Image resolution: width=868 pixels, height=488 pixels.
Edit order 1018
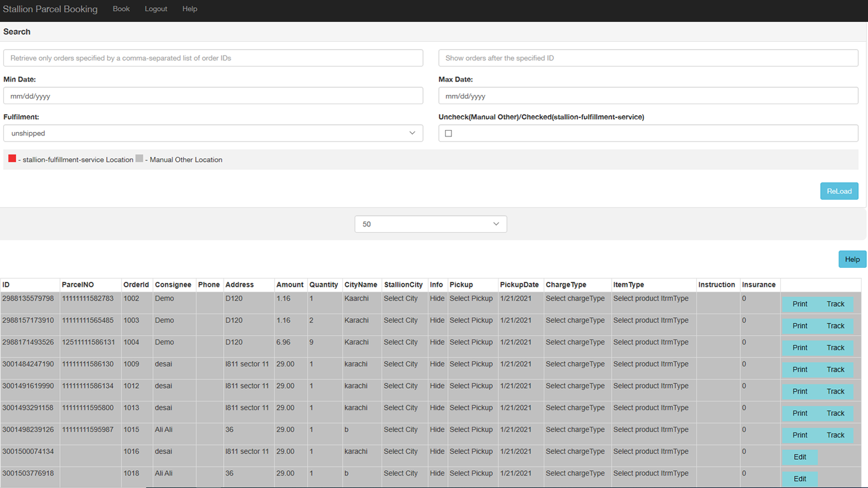pos(800,479)
